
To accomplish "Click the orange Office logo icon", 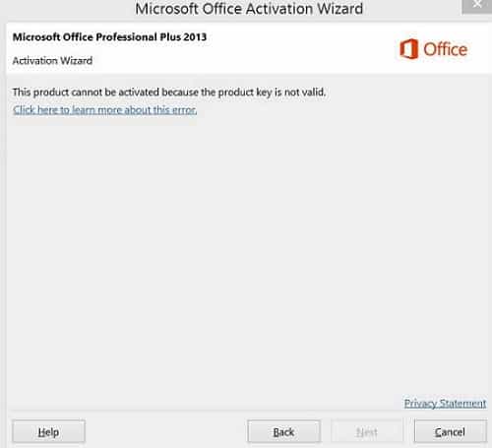I will (x=408, y=49).
